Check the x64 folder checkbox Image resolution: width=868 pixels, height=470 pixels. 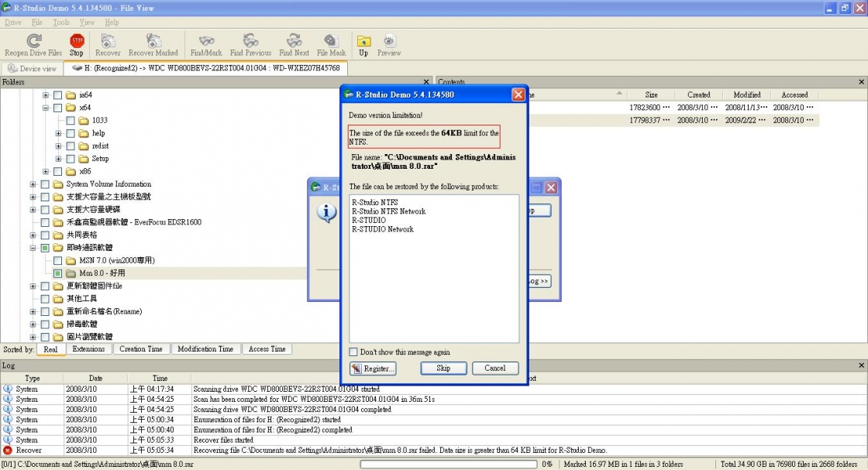pyautogui.click(x=57, y=108)
